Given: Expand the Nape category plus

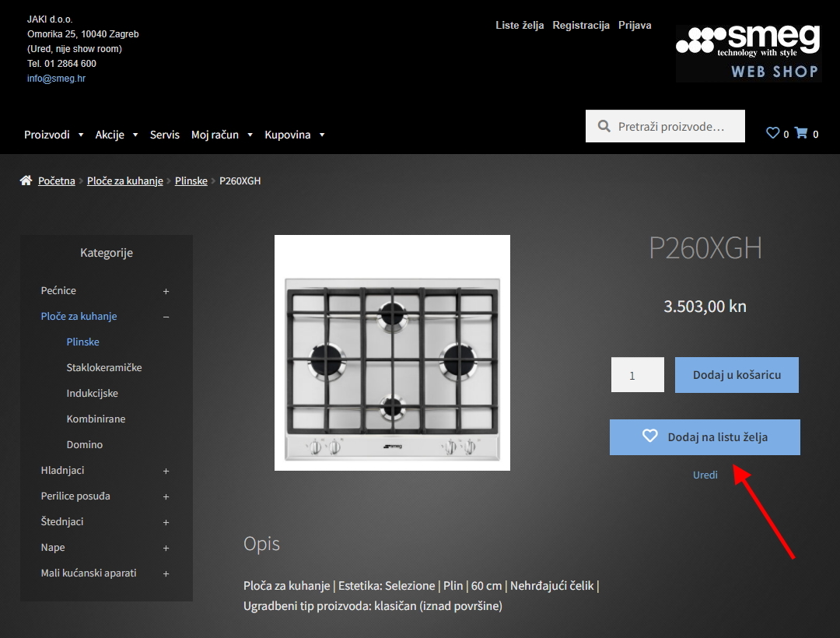Looking at the screenshot, I should pos(166,548).
